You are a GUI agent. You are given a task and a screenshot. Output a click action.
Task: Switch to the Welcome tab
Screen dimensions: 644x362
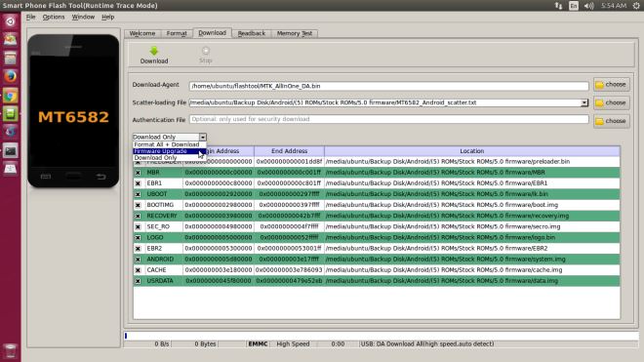tap(142, 33)
